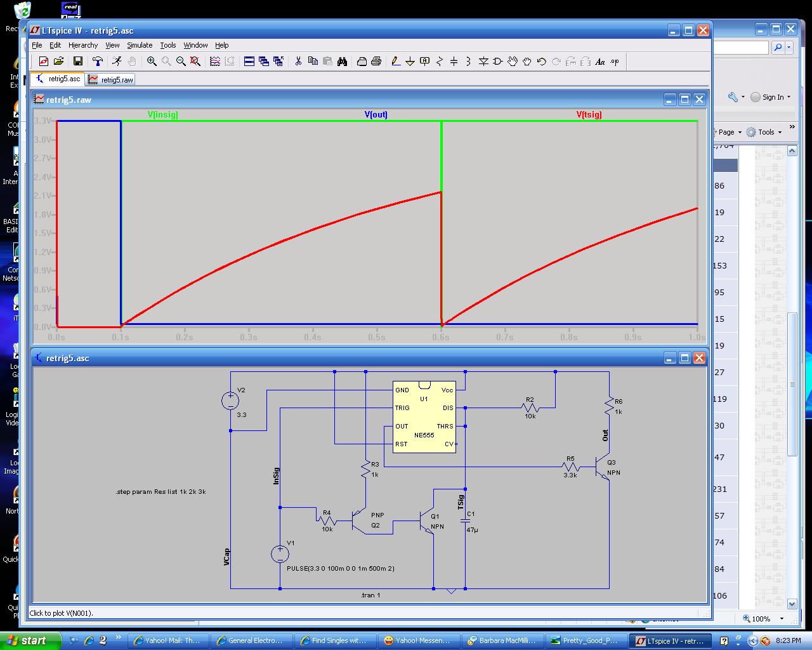
Task: Click the V(insig) trace label
Action: click(163, 115)
